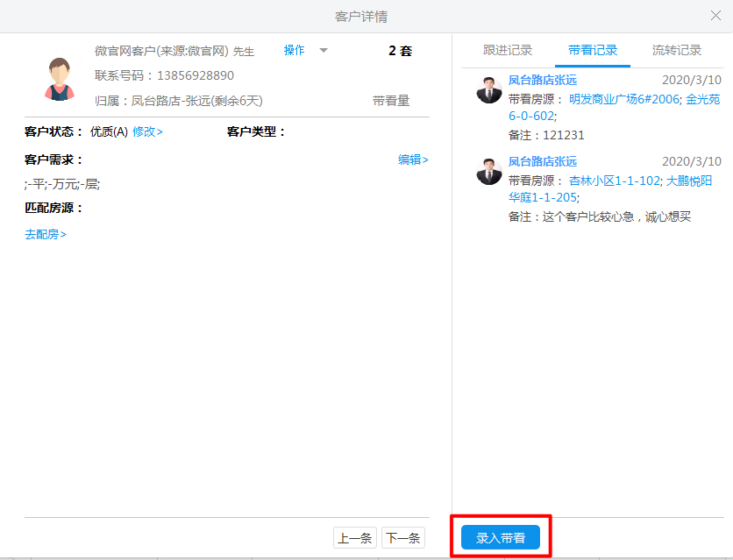Image resolution: width=733 pixels, height=560 pixels.
Task: Select the 带看记录 tab
Action: click(593, 50)
